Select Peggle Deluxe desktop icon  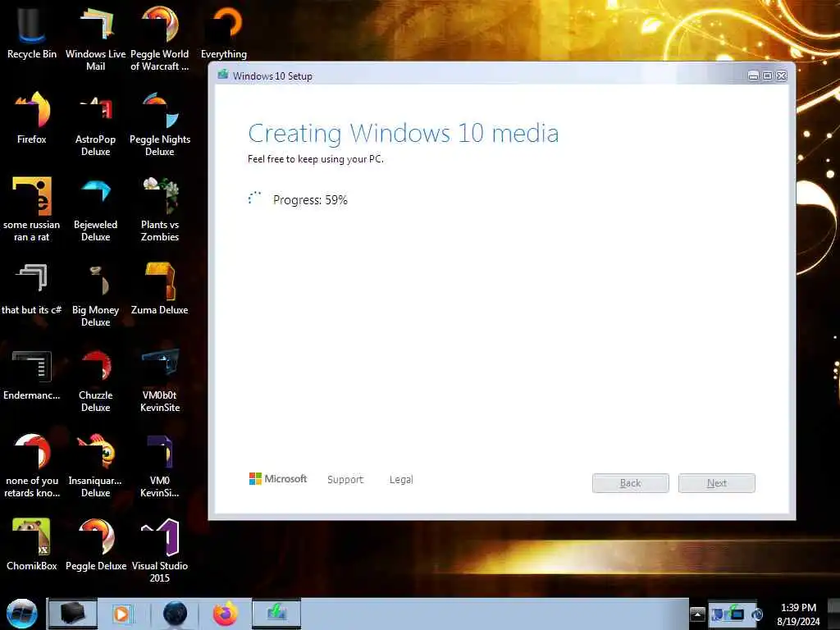(95, 544)
